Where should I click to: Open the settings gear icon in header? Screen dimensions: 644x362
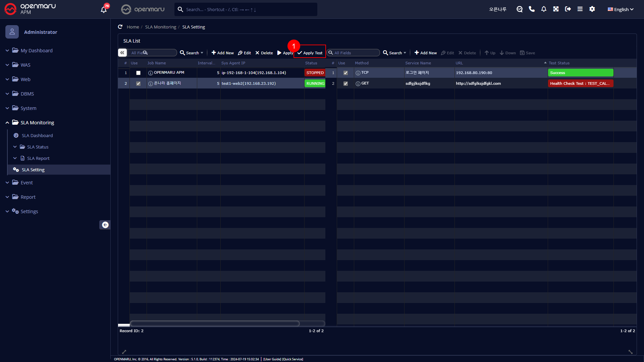point(592,9)
